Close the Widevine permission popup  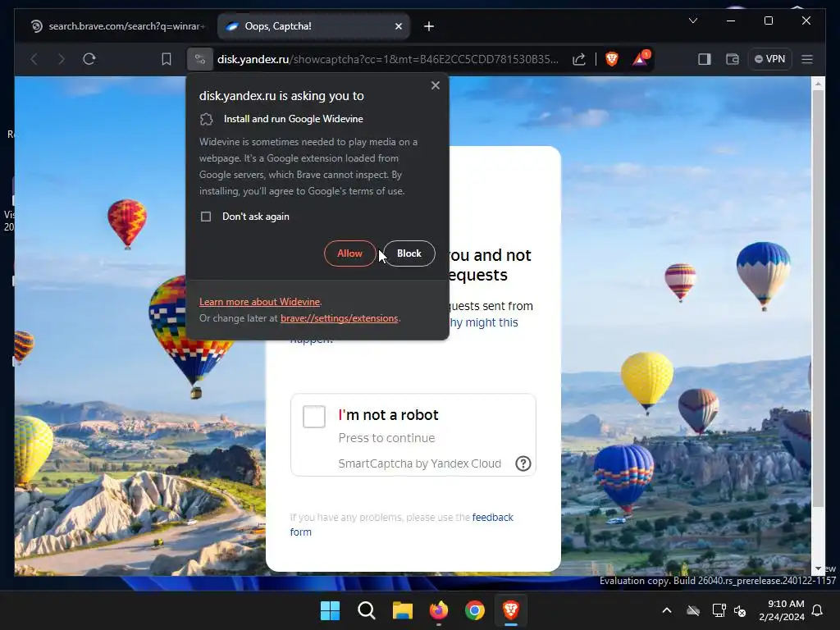click(436, 85)
